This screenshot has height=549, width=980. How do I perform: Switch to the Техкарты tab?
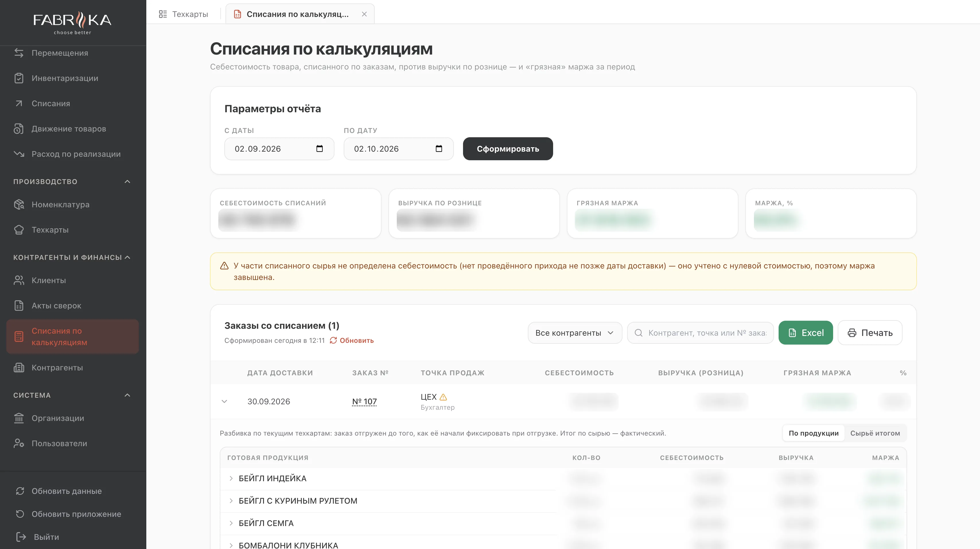pyautogui.click(x=183, y=14)
